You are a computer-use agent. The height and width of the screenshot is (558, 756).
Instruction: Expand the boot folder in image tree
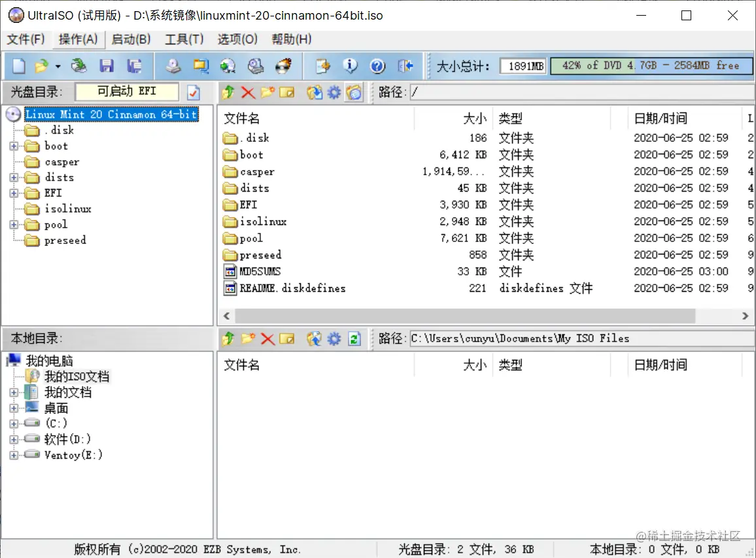point(14,146)
